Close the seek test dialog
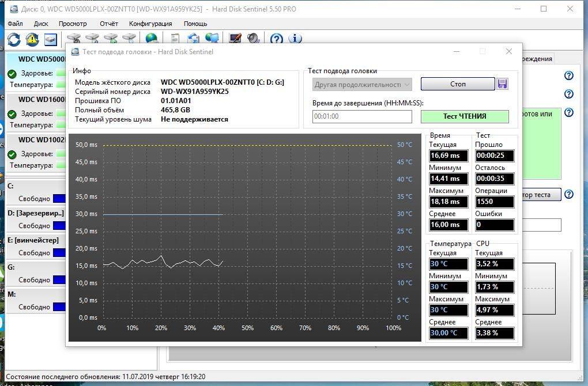Image resolution: width=588 pixels, height=386 pixels. pos(509,51)
